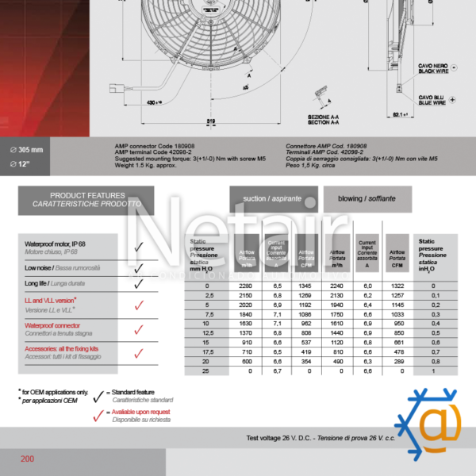Click the 12 inch diameter symbol
Screen dimensions: 476x476
[x=13, y=163]
